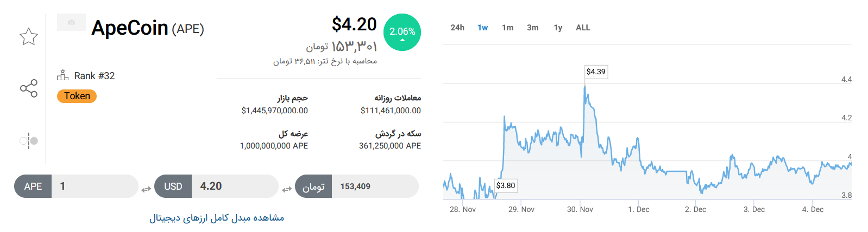Screen dimensions: 868x232
Task: Click the USD amount input field
Action: 235,186
